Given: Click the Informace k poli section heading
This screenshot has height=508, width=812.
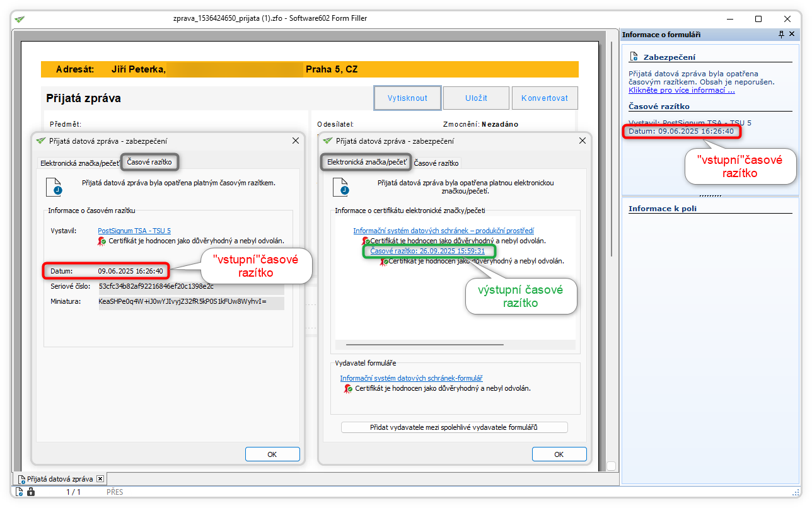Looking at the screenshot, I should pos(663,209).
